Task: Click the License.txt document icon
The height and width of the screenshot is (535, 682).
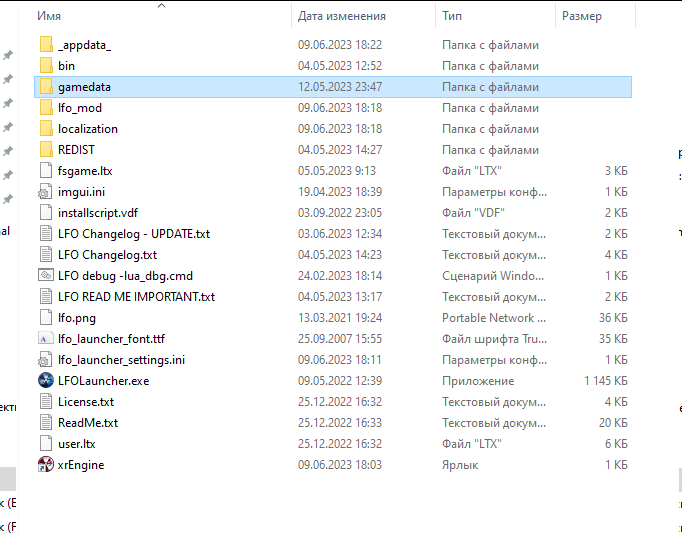Action: point(46,401)
